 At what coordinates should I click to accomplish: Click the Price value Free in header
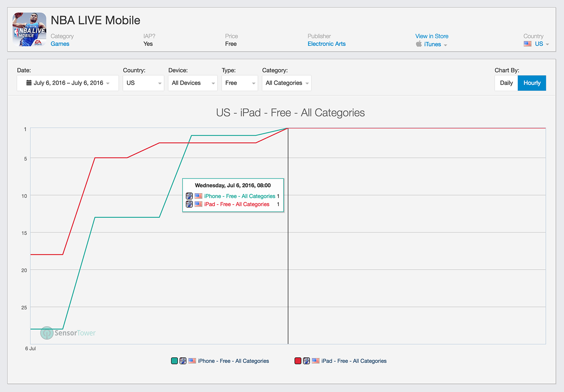click(x=231, y=44)
